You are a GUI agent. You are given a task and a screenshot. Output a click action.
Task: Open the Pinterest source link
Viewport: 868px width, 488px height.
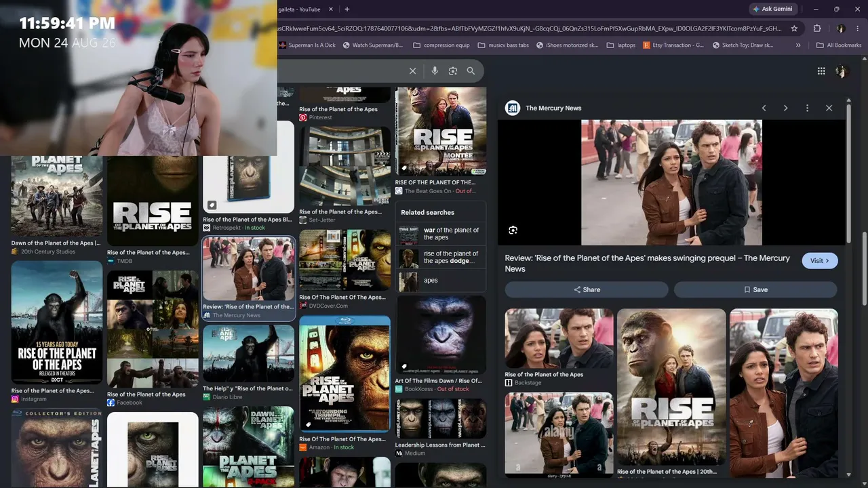pyautogui.click(x=320, y=118)
